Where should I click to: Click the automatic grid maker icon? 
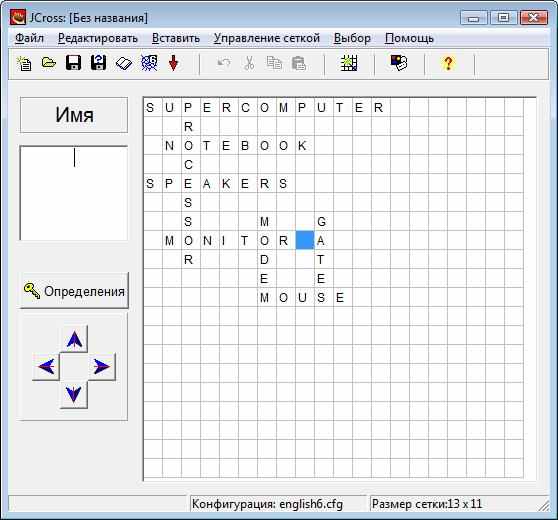(349, 63)
